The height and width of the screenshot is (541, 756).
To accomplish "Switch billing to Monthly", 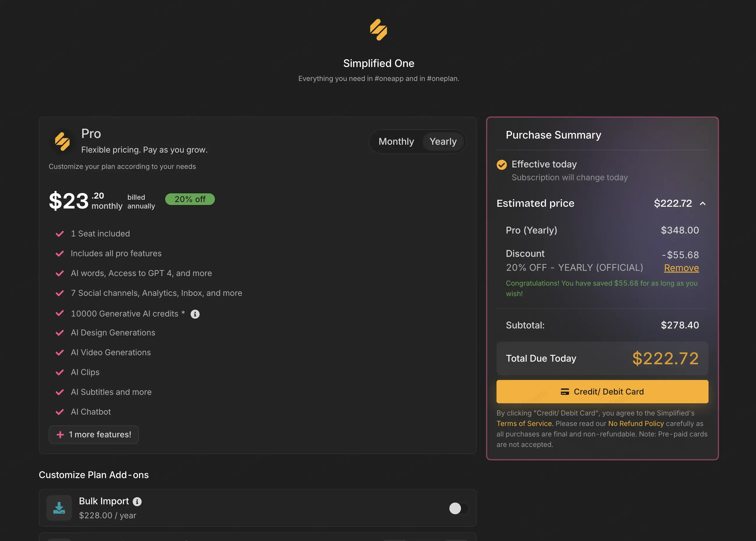I will (396, 142).
